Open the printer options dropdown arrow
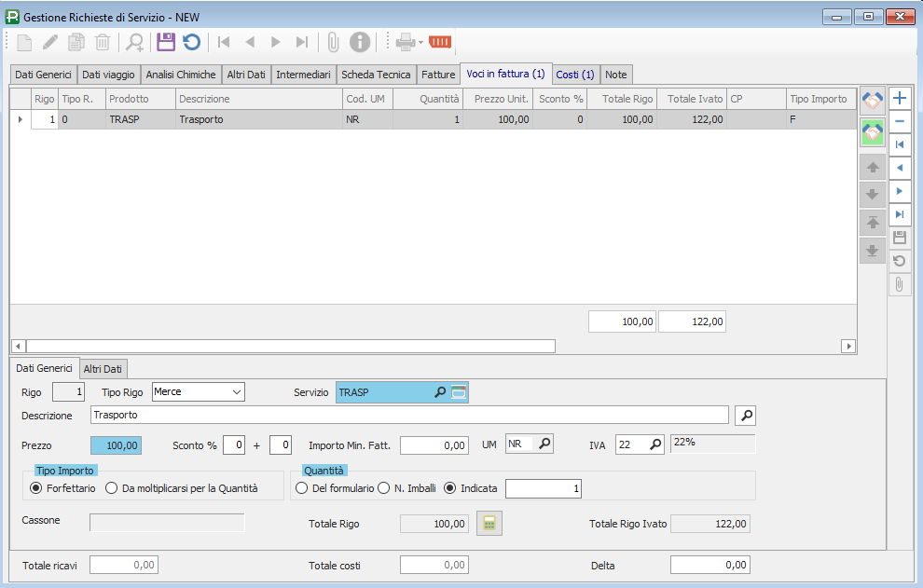The width and height of the screenshot is (923, 588). (420, 42)
